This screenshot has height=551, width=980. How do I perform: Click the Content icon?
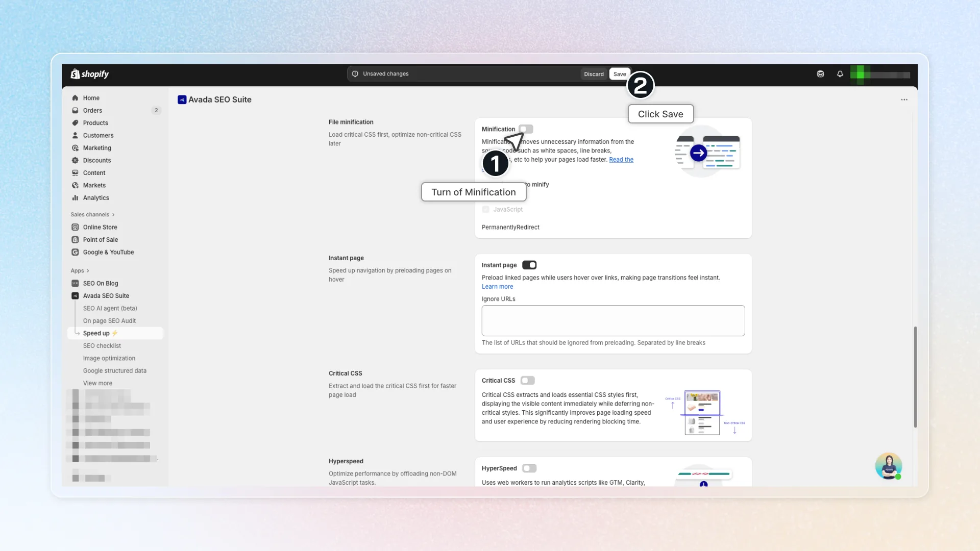pyautogui.click(x=75, y=173)
